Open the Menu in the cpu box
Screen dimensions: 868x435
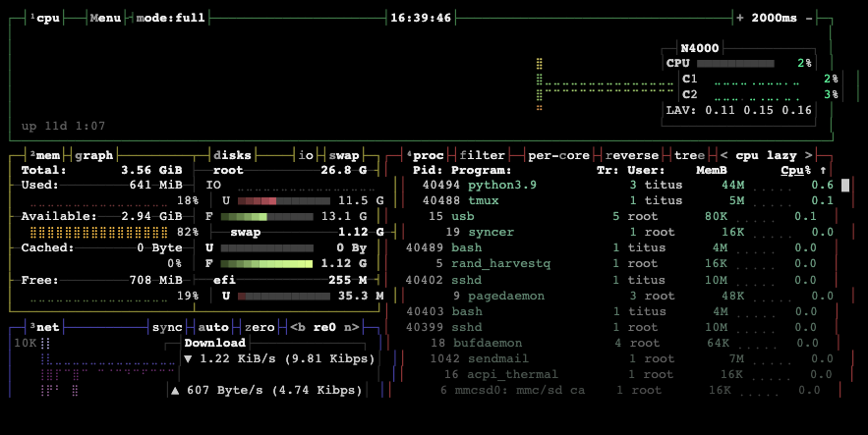pos(105,18)
